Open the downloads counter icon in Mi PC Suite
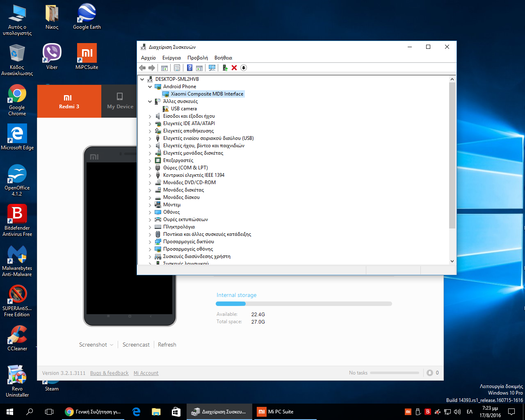 [x=430, y=373]
